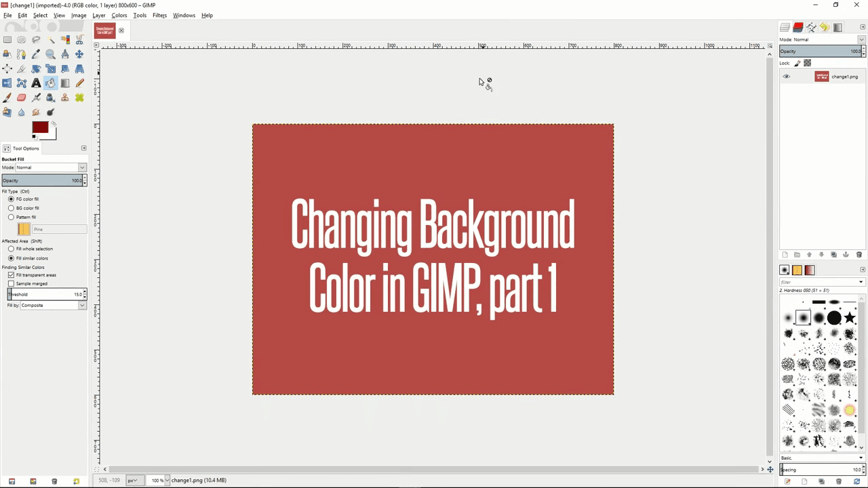Select the Flip tool
The image size is (868, 488).
click(x=7, y=83)
